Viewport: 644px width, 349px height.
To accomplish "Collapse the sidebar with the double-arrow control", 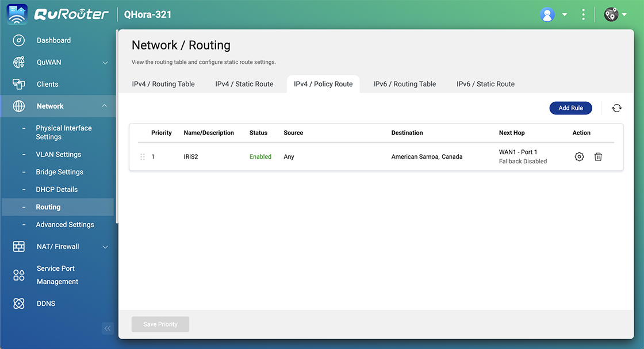I will (x=108, y=328).
